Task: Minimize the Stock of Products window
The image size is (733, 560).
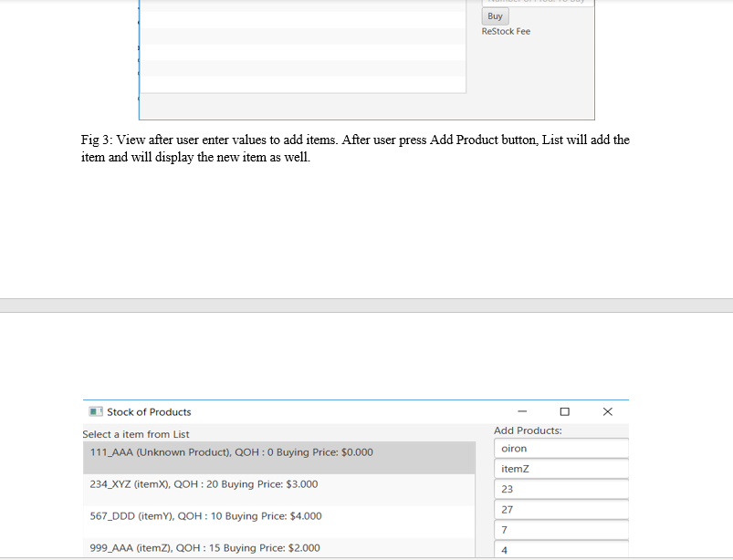Action: 521,411
